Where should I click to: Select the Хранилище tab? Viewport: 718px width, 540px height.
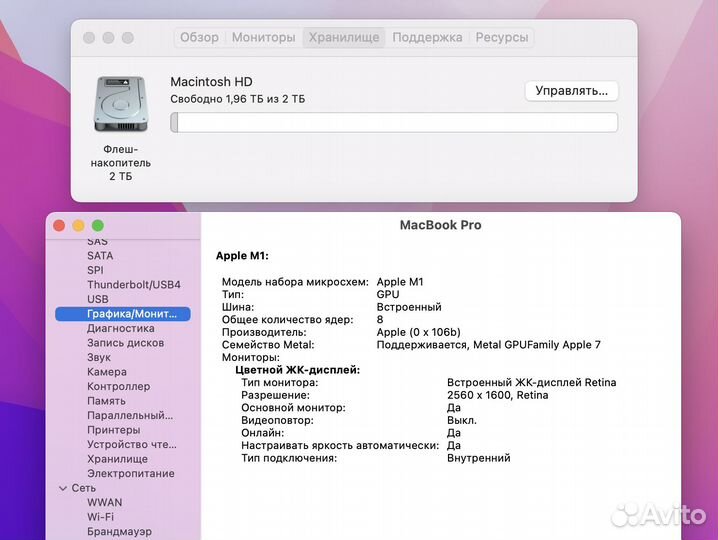click(x=344, y=38)
